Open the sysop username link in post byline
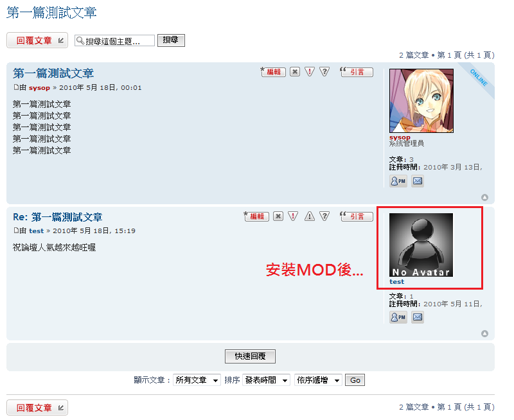 click(39, 88)
